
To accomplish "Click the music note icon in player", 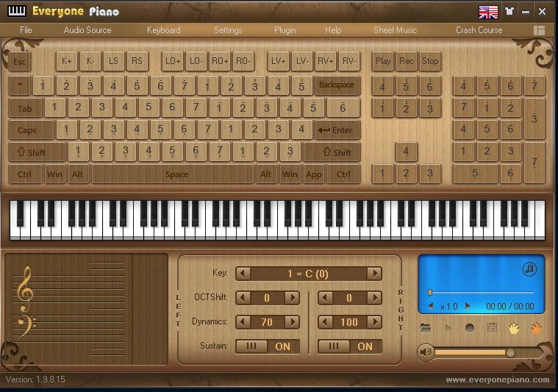I will [529, 269].
